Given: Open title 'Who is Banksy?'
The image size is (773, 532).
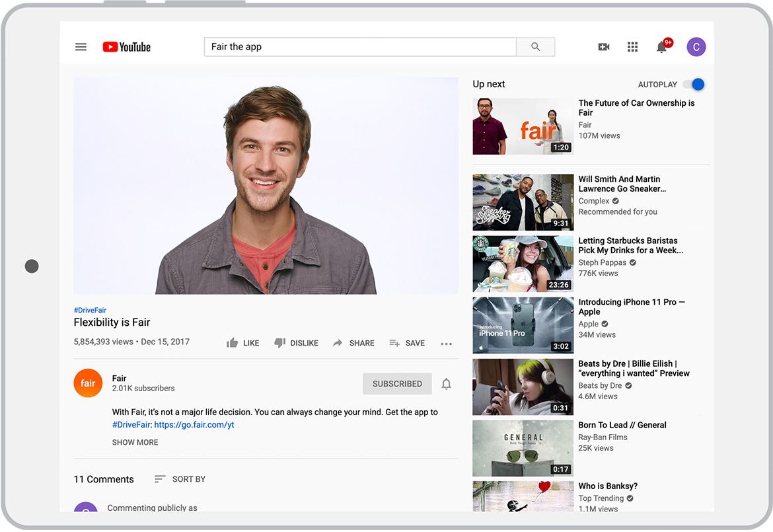Looking at the screenshot, I should pyautogui.click(x=608, y=486).
